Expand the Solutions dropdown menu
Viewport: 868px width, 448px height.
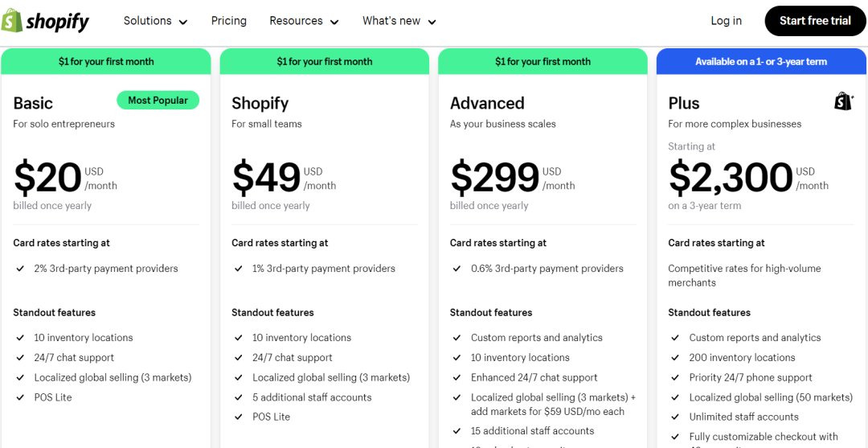(155, 21)
